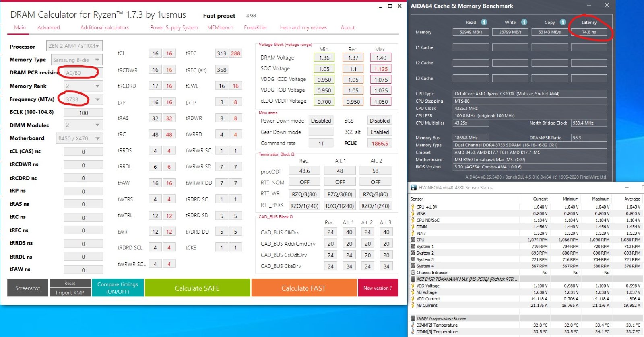Screen dimensions: 644x337
Task: Click the icon of VDD Voltage row
Action: point(413,286)
